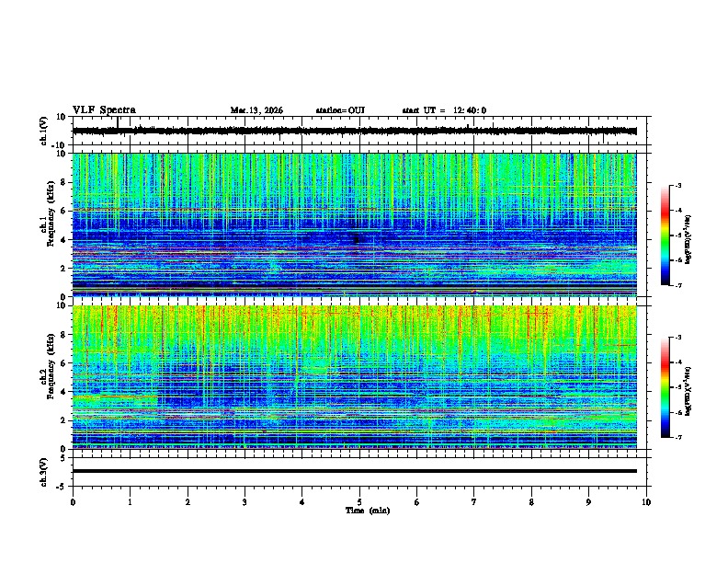The width and height of the screenshot is (728, 563).
Task: Click inside the ch.1 spectrogram panel
Action: point(355,224)
